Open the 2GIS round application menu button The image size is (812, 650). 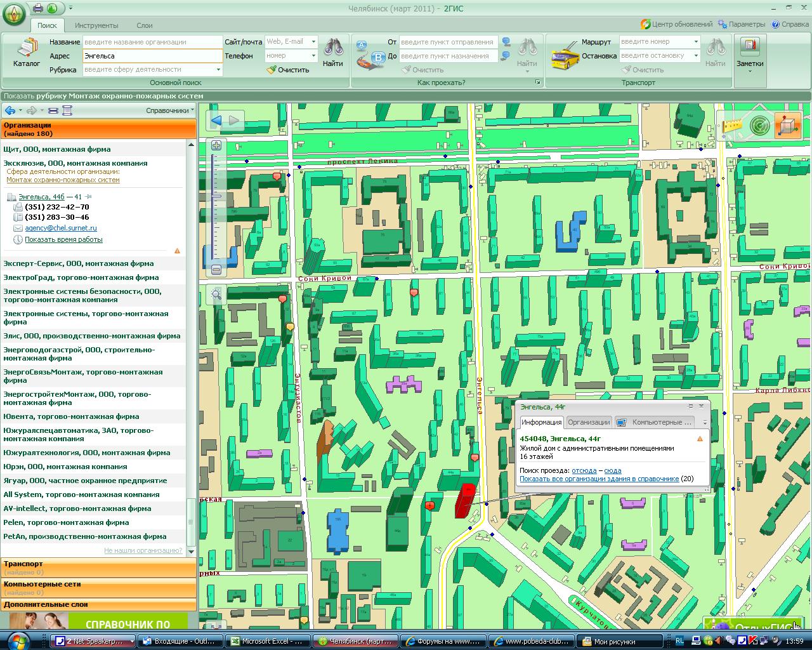click(x=14, y=13)
